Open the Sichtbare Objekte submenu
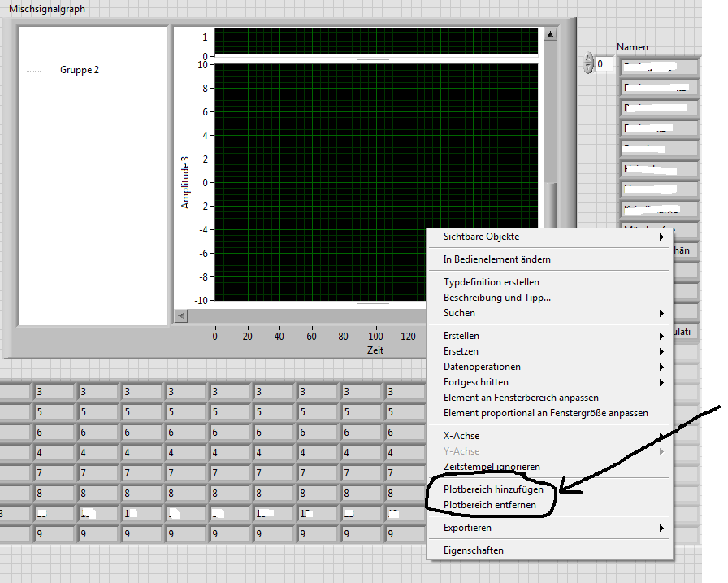Image resolution: width=728 pixels, height=583 pixels. (x=481, y=237)
